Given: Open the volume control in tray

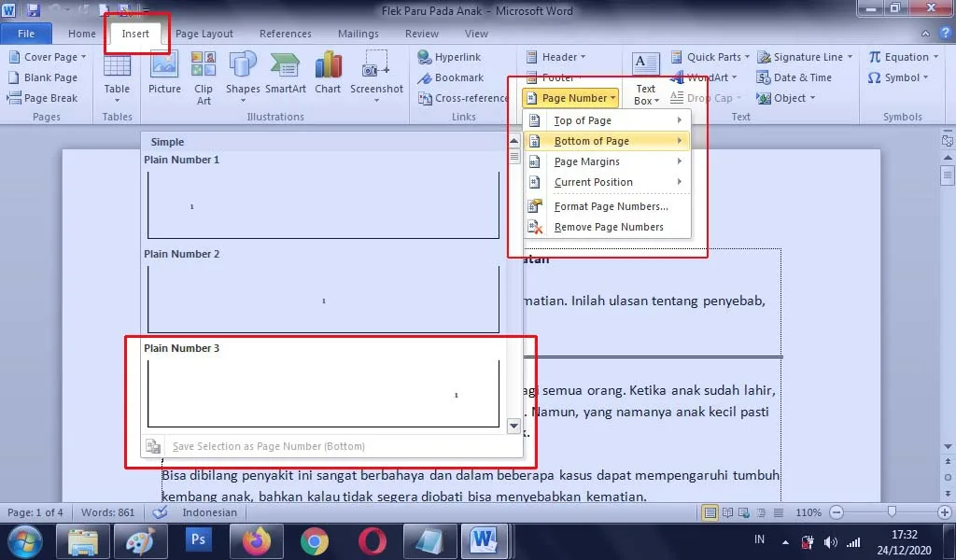Looking at the screenshot, I should point(830,541).
